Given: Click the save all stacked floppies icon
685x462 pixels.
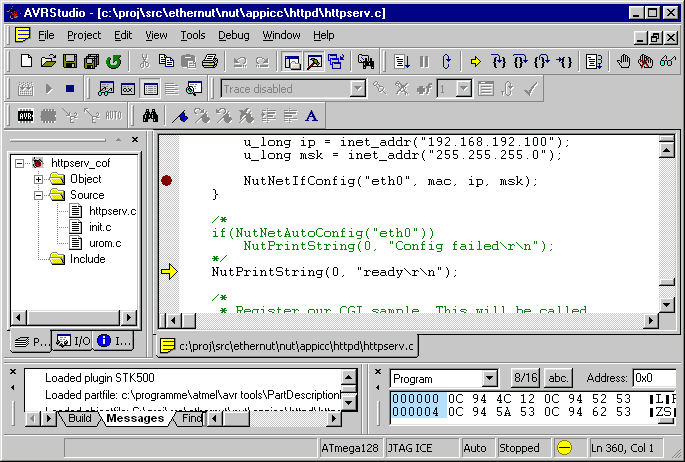Looking at the screenshot, I should (92, 61).
